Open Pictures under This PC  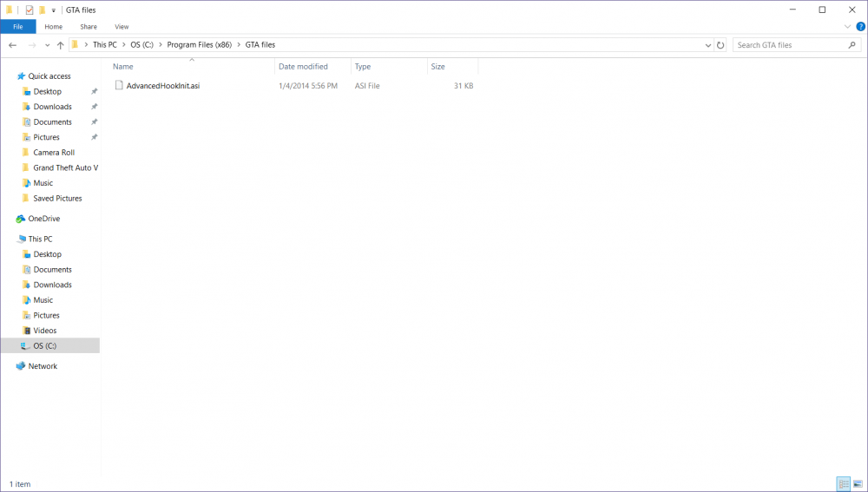pos(46,315)
